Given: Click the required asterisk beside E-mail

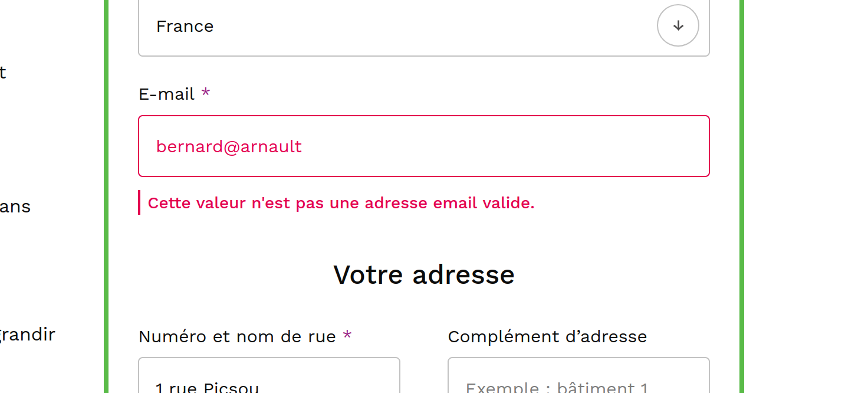Looking at the screenshot, I should (x=205, y=93).
